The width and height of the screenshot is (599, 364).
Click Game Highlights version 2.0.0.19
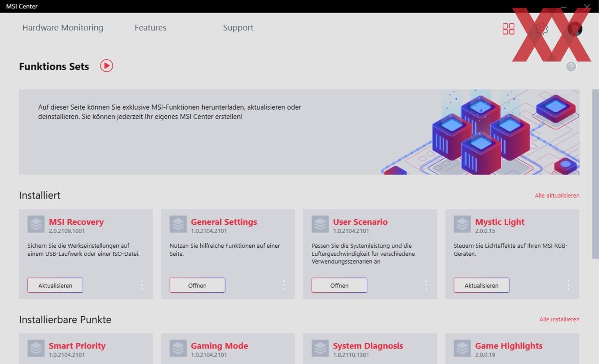coord(485,355)
